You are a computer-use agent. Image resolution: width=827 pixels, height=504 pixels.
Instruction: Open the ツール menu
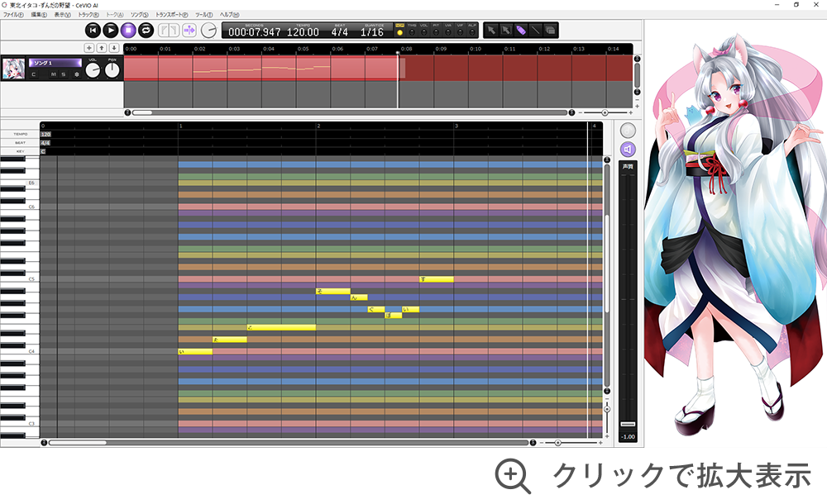pos(203,15)
